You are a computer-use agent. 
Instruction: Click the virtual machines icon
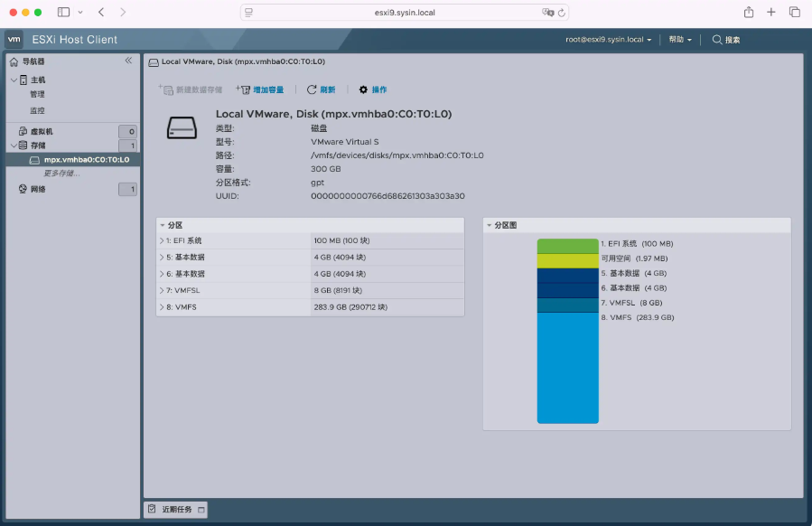tap(23, 131)
